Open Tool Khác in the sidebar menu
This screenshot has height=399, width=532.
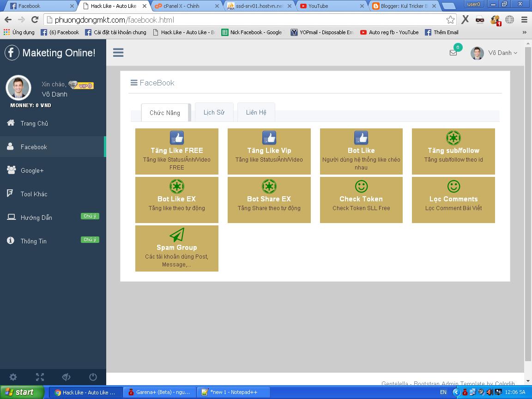pos(53,194)
